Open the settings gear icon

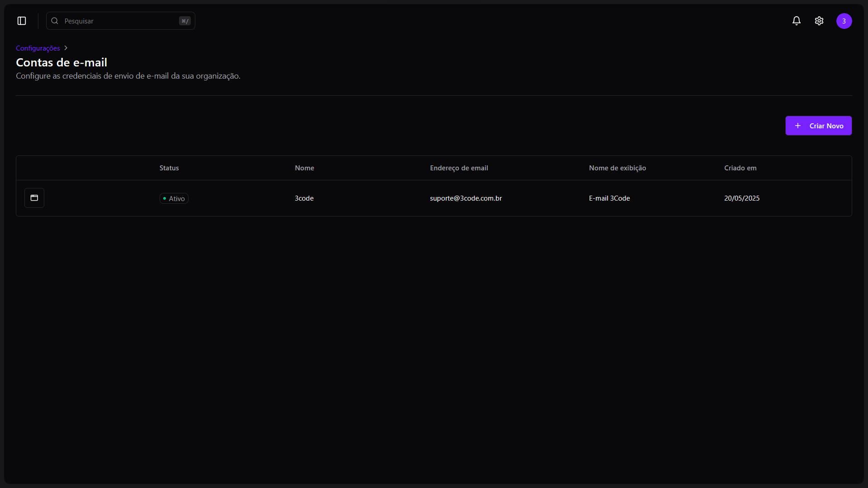[819, 21]
